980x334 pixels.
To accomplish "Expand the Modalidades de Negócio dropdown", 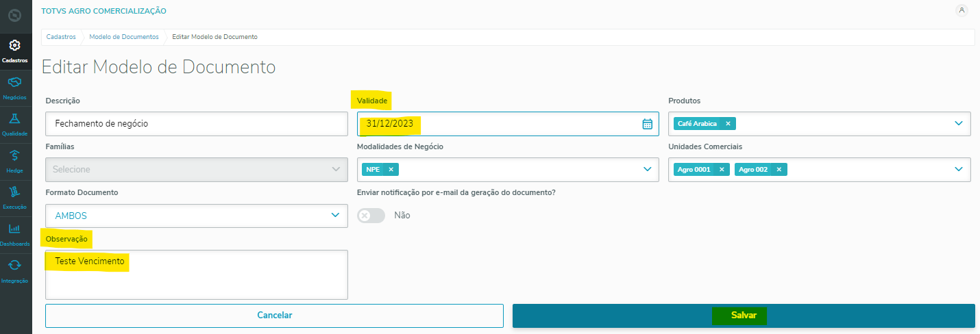I will tap(647, 169).
